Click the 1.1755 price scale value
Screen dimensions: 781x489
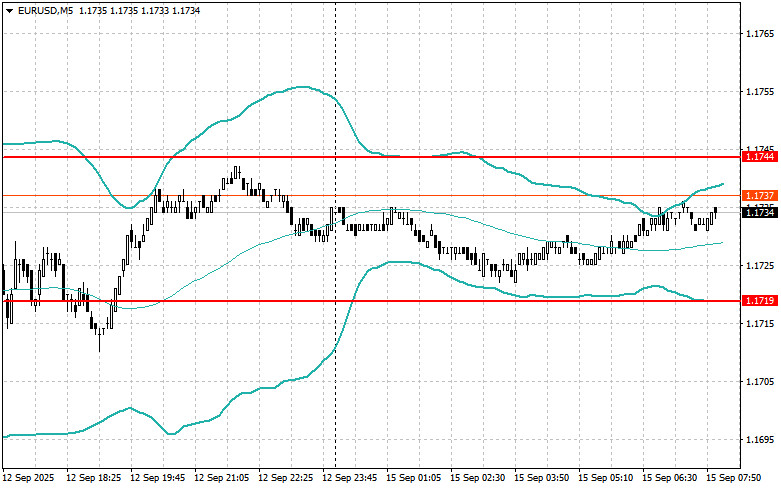coord(760,92)
